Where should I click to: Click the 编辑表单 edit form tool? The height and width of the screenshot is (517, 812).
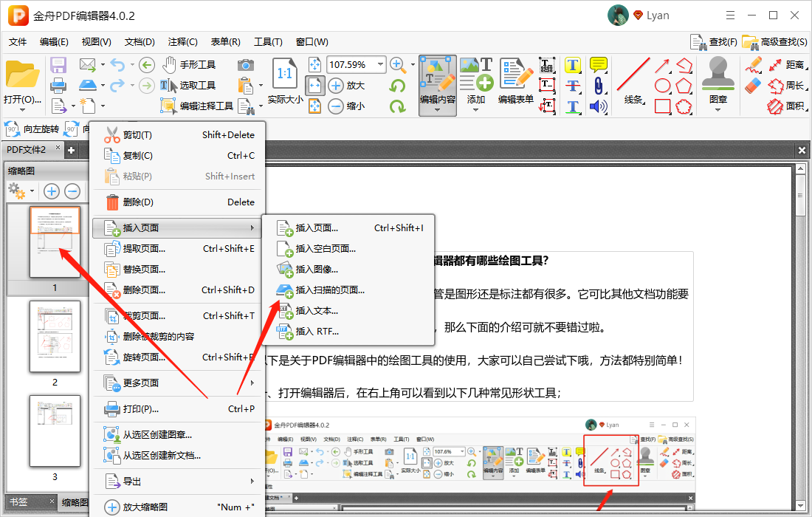pyautogui.click(x=516, y=81)
